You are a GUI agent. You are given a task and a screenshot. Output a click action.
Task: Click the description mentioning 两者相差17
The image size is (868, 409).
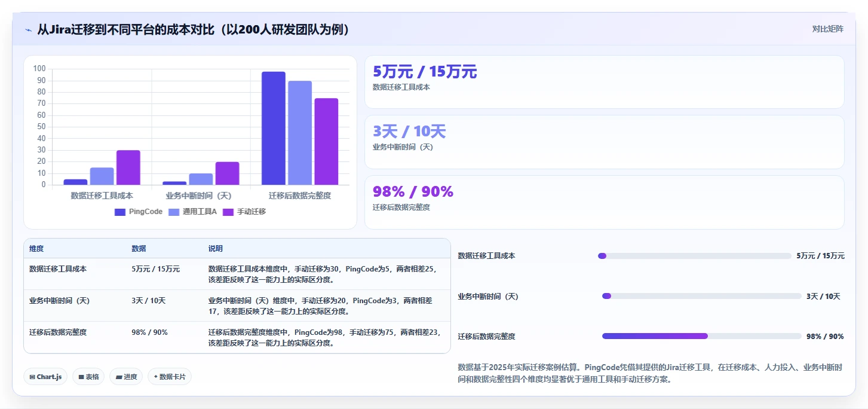pos(320,306)
